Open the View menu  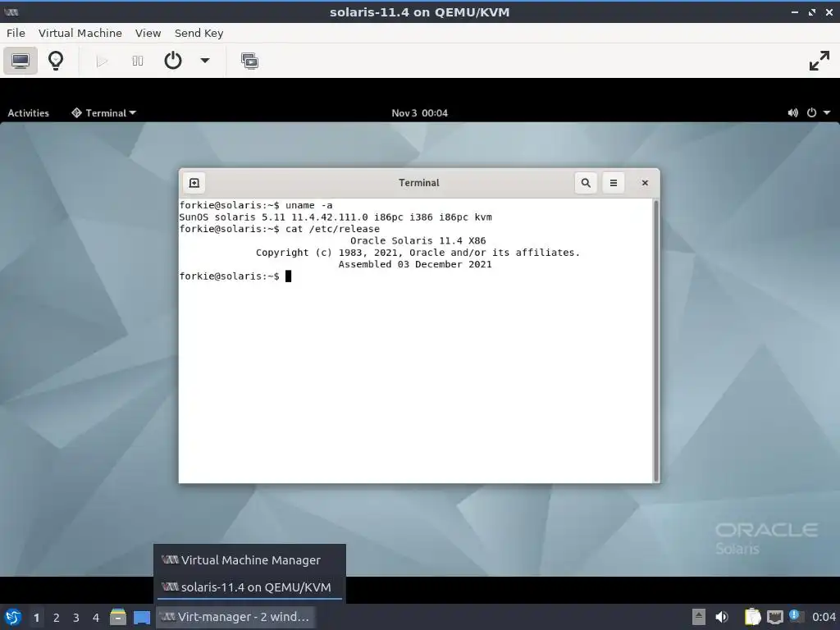[x=148, y=33]
